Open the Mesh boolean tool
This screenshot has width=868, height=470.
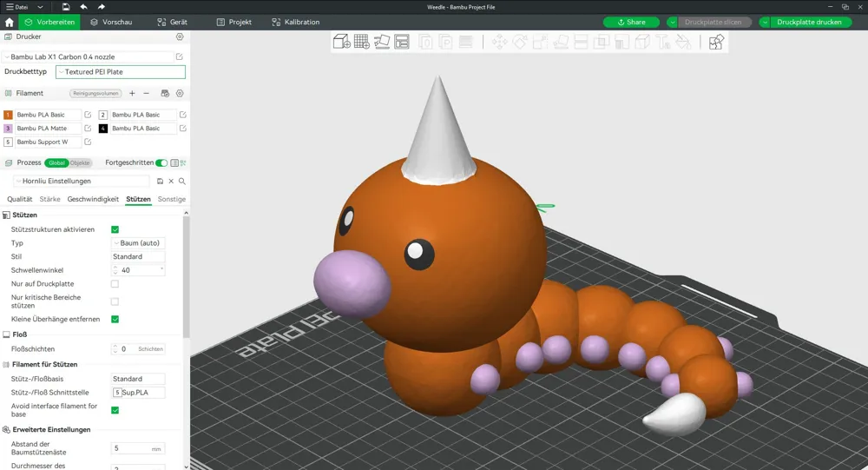[602, 42]
